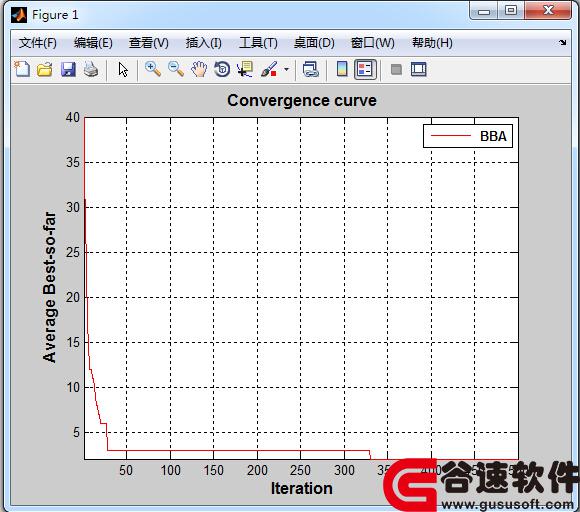Open the 查看(V) menu
This screenshot has width=580, height=512.
coord(149,43)
